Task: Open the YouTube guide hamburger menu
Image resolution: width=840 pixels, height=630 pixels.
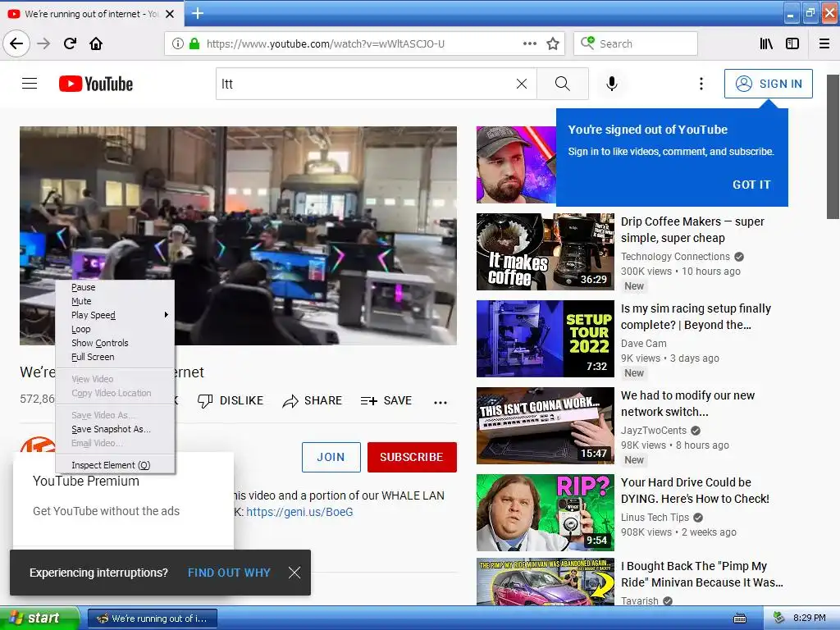Action: tap(30, 84)
